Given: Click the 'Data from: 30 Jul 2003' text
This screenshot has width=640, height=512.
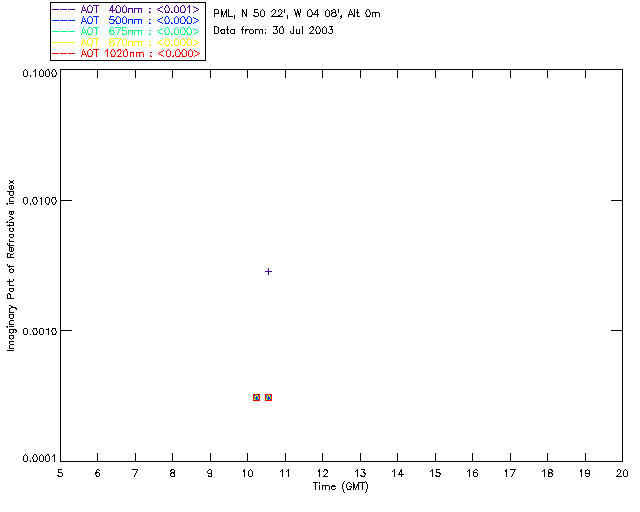Looking at the screenshot, I should click(x=273, y=31).
